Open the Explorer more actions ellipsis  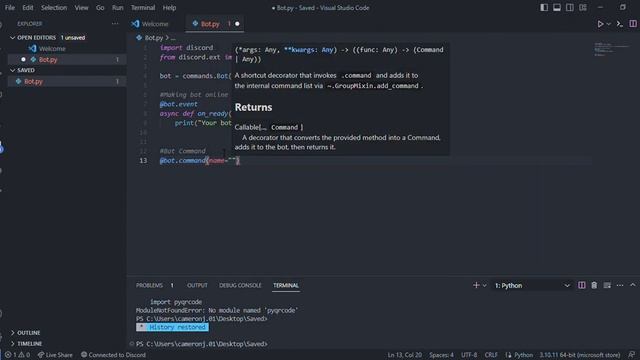point(115,24)
